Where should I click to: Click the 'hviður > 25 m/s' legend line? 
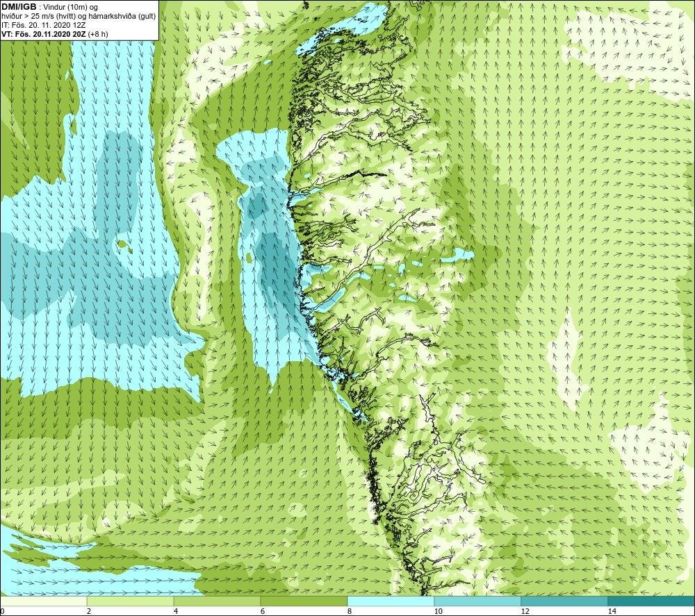coord(79,17)
